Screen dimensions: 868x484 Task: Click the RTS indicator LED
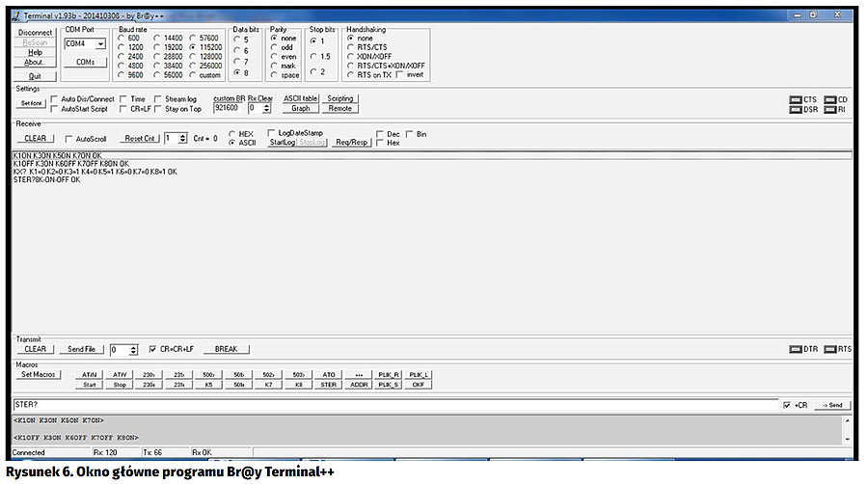(829, 349)
